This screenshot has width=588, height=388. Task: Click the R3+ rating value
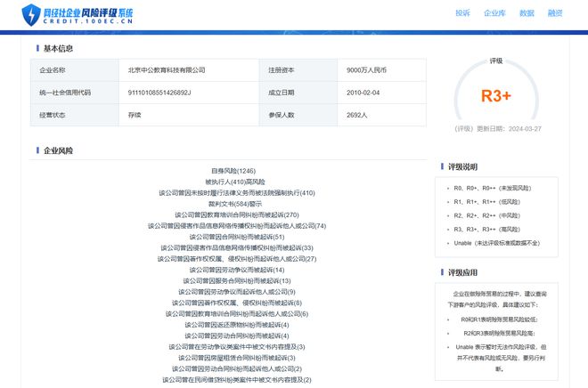pos(496,96)
